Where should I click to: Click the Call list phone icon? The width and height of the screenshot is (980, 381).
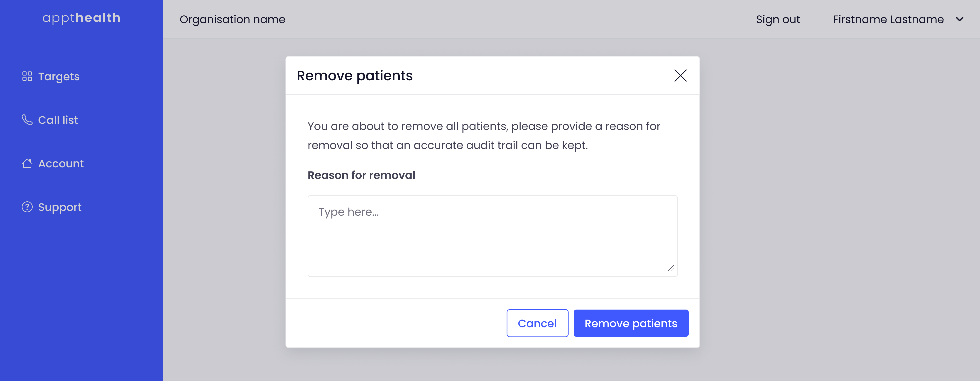(x=27, y=120)
